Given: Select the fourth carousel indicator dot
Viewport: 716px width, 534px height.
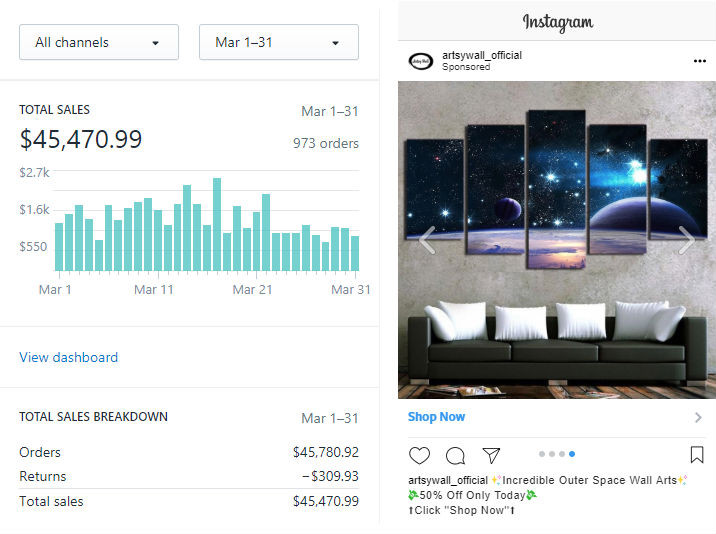Looking at the screenshot, I should click(x=572, y=454).
